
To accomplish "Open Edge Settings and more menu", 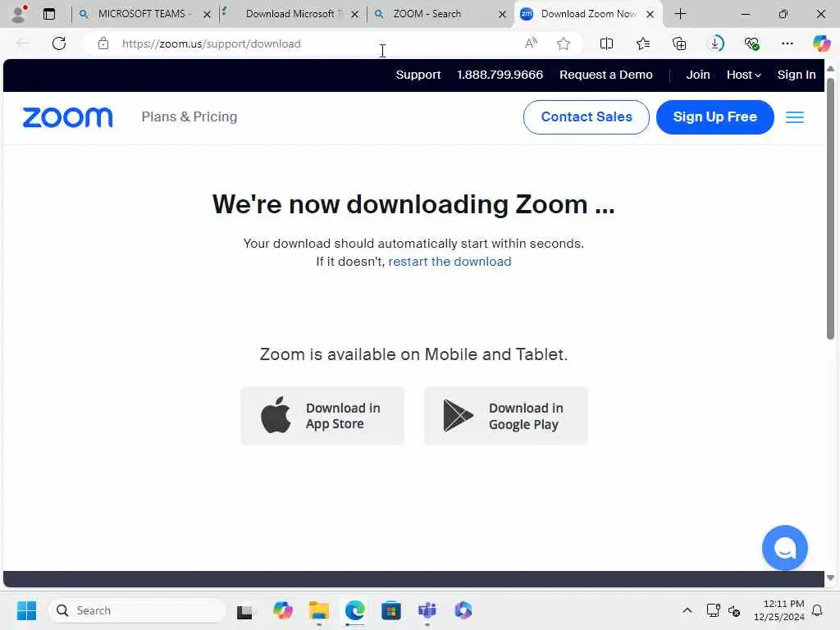I will pyautogui.click(x=787, y=43).
